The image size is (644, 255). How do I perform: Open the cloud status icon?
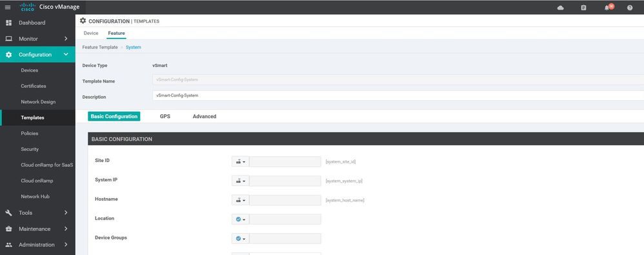pos(560,7)
